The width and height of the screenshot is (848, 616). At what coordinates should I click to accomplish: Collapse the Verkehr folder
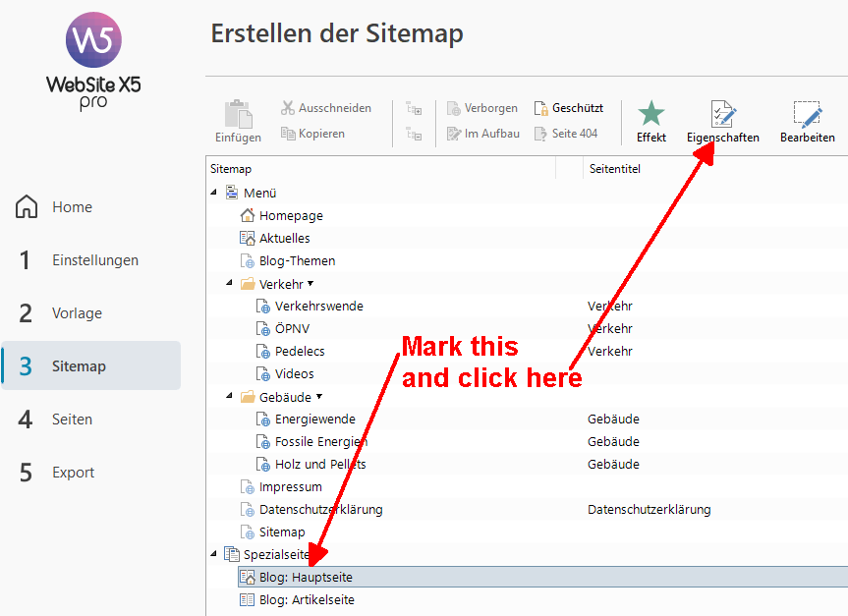point(230,284)
